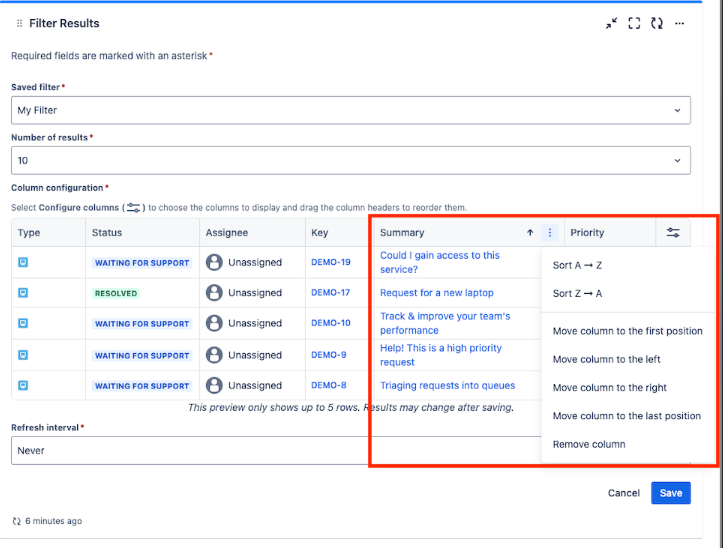Choose Remove column from the menu
Image resolution: width=723 pixels, height=548 pixels.
tap(589, 444)
